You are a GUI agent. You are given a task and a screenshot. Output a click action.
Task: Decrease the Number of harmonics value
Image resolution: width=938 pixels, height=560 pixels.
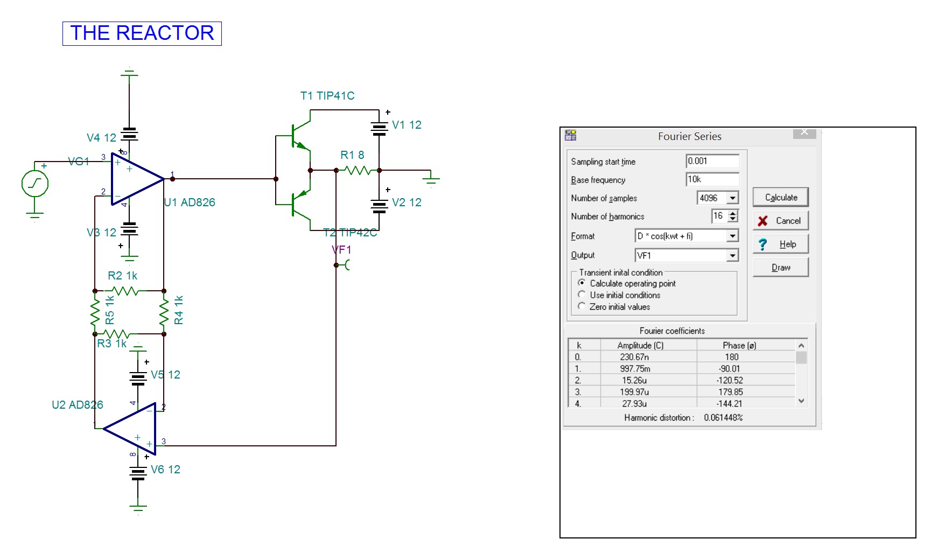pyautogui.click(x=733, y=219)
